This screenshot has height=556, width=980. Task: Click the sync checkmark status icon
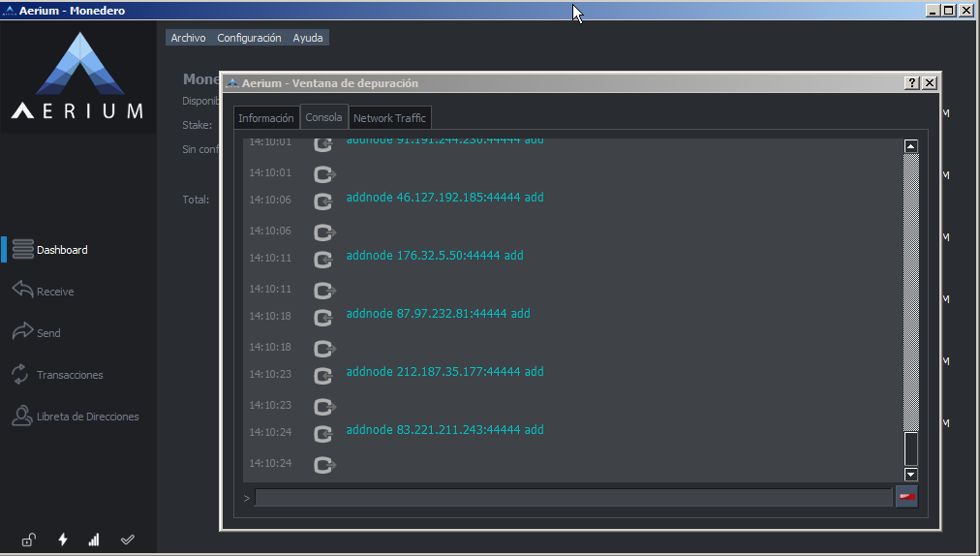click(x=128, y=540)
